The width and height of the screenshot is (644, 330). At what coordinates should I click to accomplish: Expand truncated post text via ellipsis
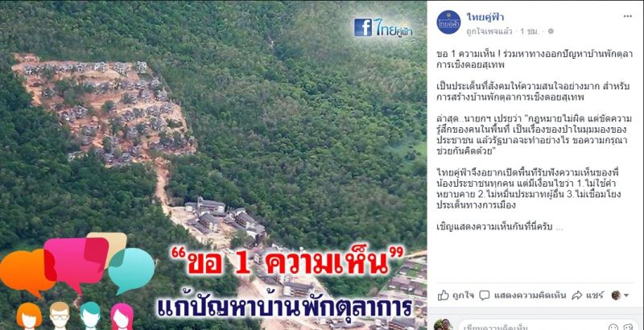tap(559, 227)
